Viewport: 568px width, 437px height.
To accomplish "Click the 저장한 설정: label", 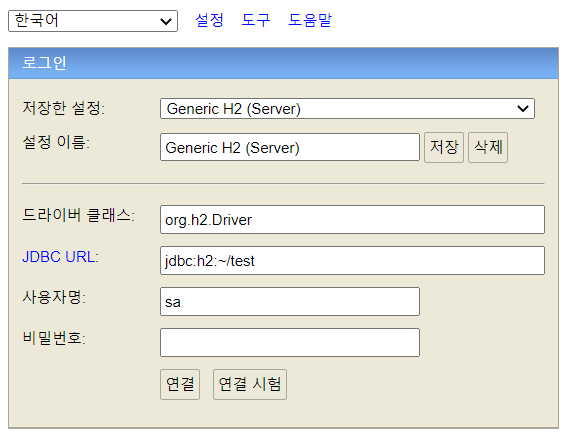I will [64, 108].
